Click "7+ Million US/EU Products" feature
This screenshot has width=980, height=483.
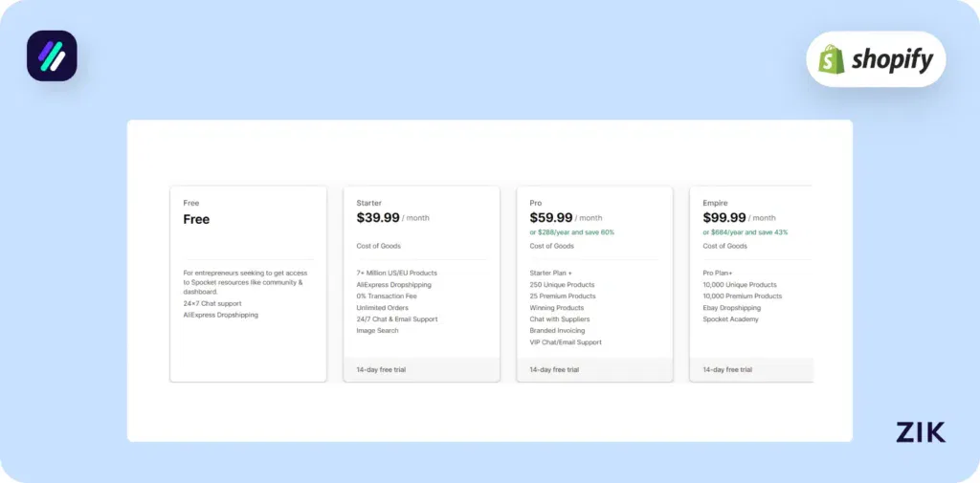[x=397, y=273]
